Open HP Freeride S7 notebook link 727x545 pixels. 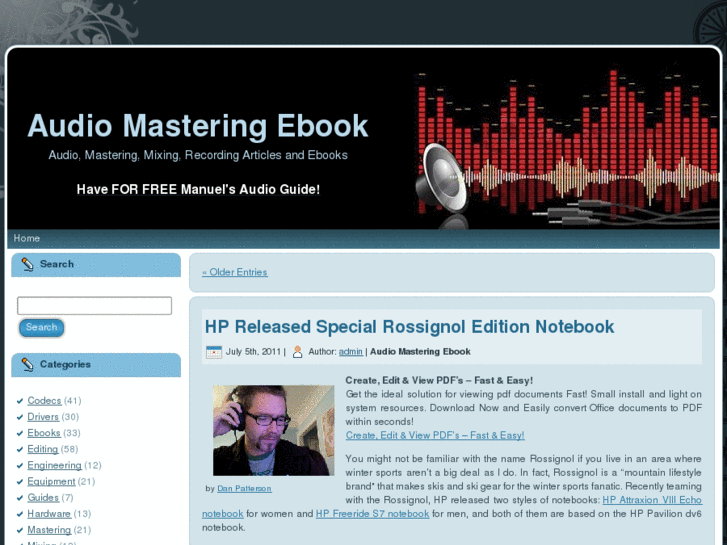(x=372, y=514)
